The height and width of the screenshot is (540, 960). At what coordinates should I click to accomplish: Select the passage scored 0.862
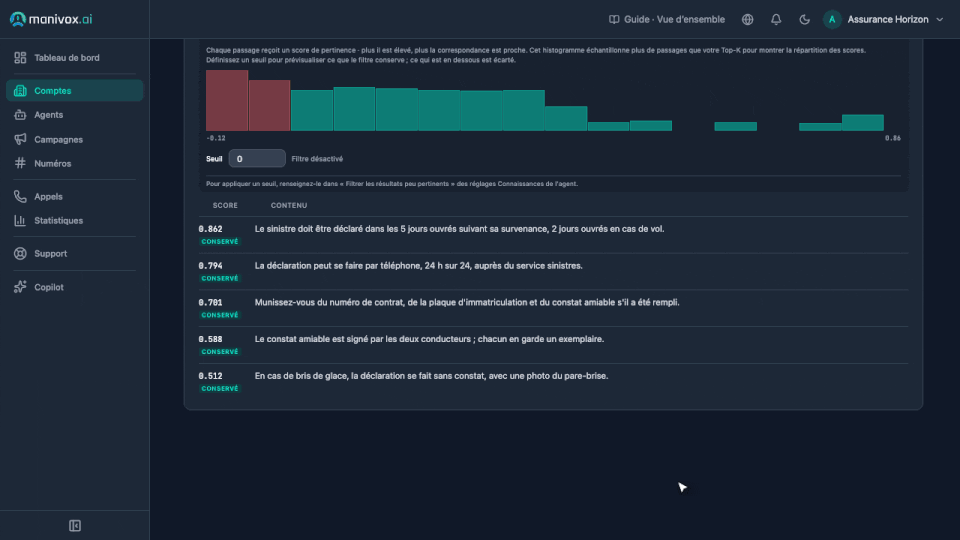click(553, 234)
